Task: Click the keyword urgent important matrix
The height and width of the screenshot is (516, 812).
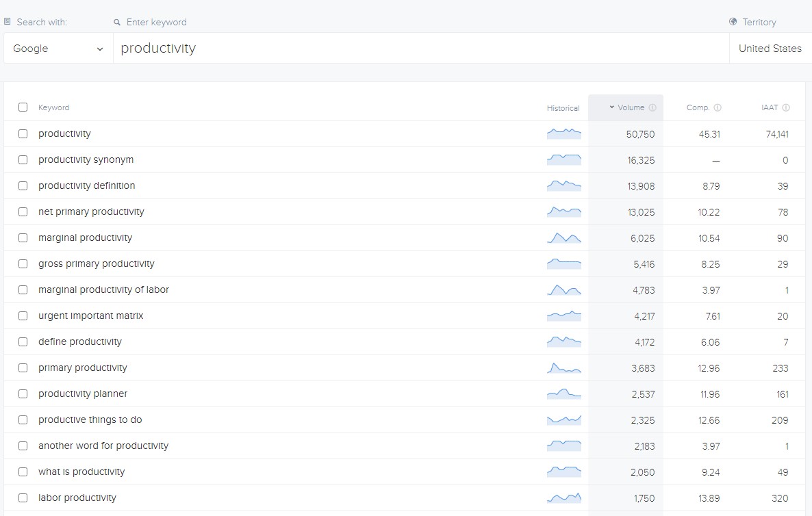Action: [90, 315]
